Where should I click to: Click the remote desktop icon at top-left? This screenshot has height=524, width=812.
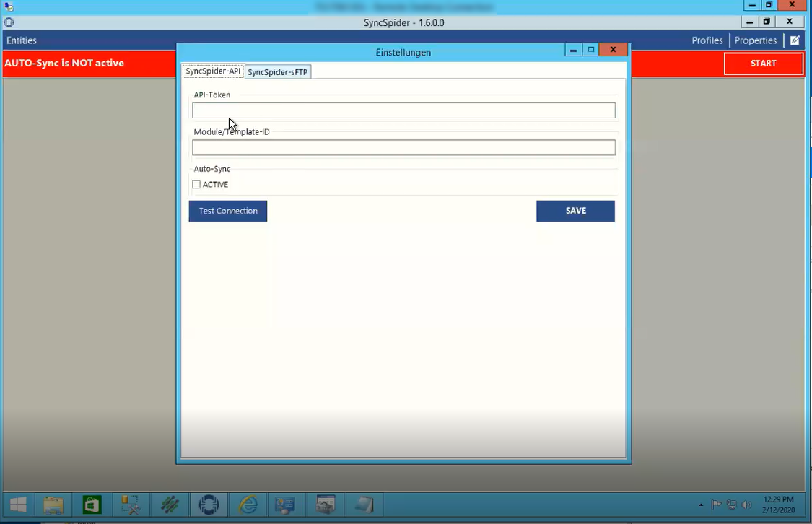[x=9, y=6]
